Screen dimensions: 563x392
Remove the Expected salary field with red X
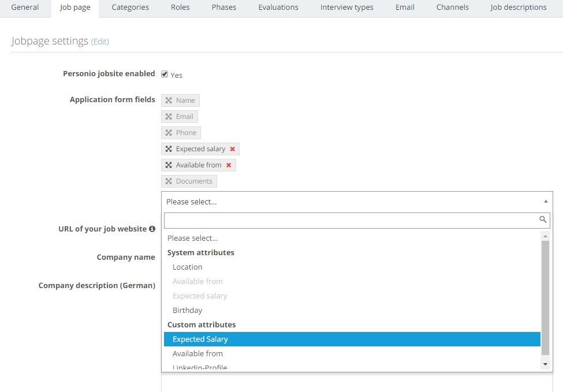click(232, 149)
